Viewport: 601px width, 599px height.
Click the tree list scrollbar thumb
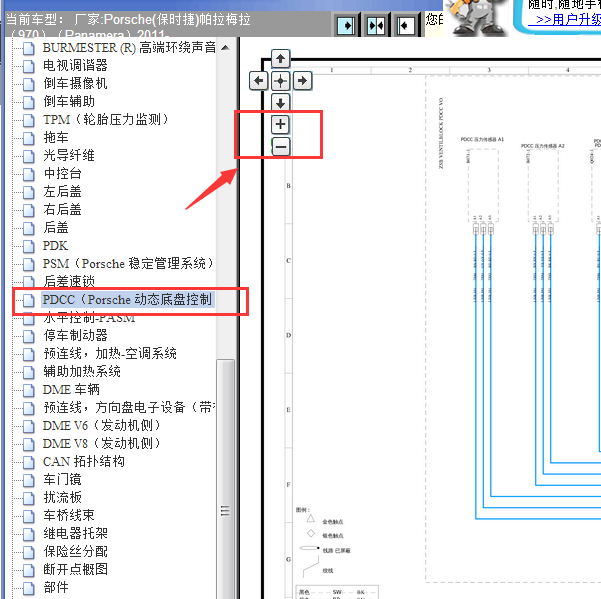click(x=226, y=479)
